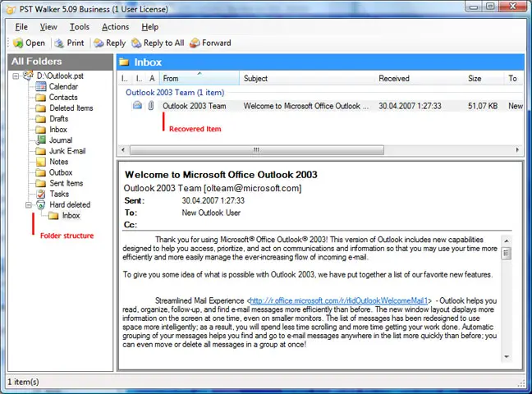This screenshot has width=532, height=394.
Task: Click horizontal scrollbar thumb in message list
Action: click(x=257, y=149)
